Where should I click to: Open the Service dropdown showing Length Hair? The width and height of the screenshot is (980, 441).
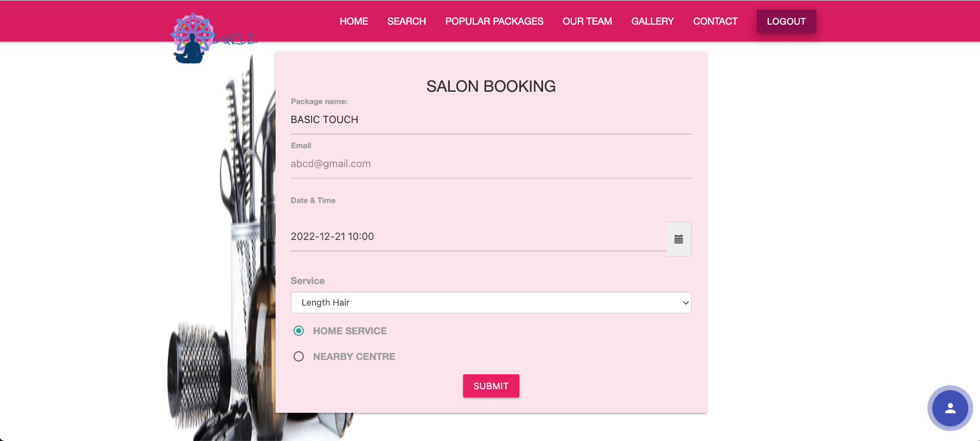[x=491, y=303]
